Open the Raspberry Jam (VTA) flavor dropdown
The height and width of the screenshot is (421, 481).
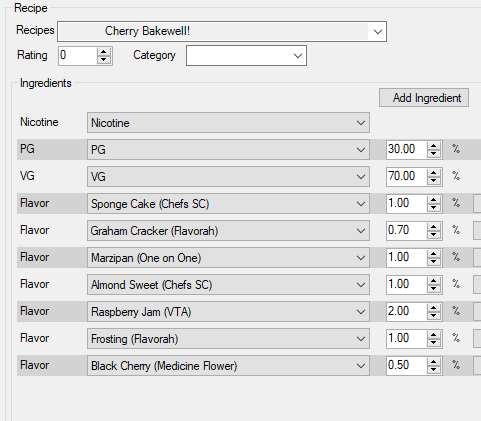228,312
